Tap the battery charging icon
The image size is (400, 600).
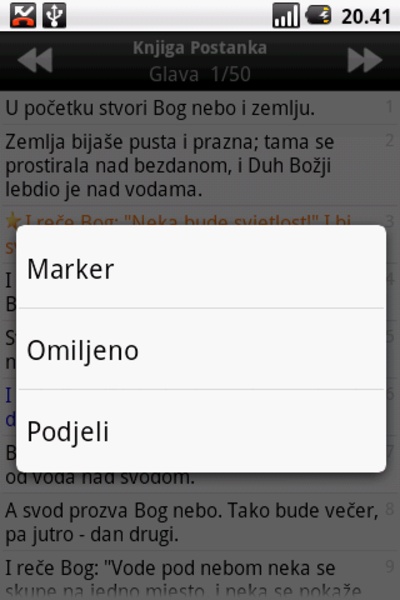coord(318,15)
